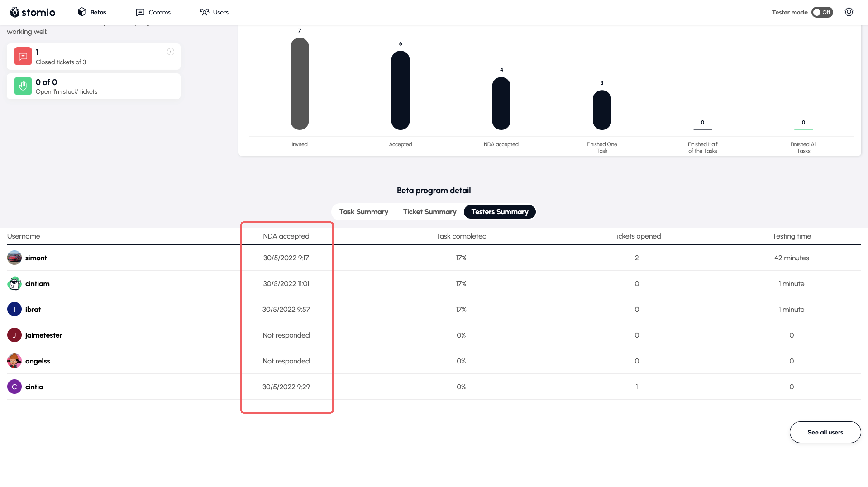Open the ibrat username link

[33, 309]
